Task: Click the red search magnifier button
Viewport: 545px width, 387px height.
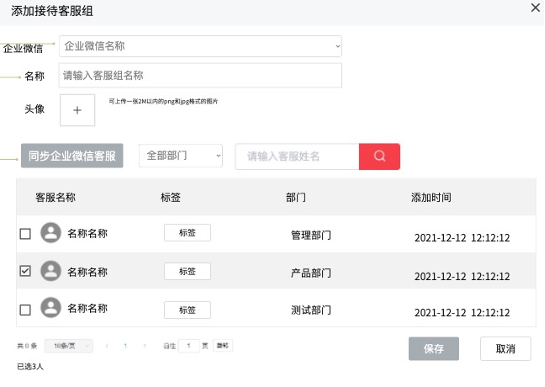Action: click(x=379, y=156)
